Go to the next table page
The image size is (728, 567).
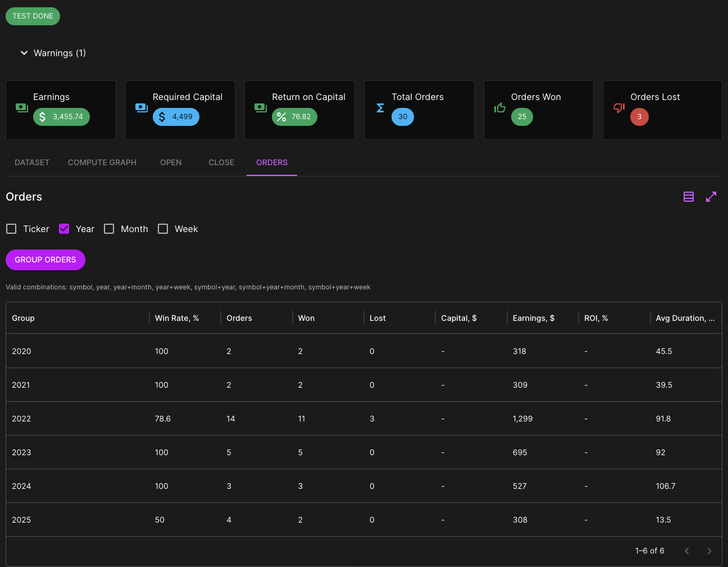[x=709, y=551]
